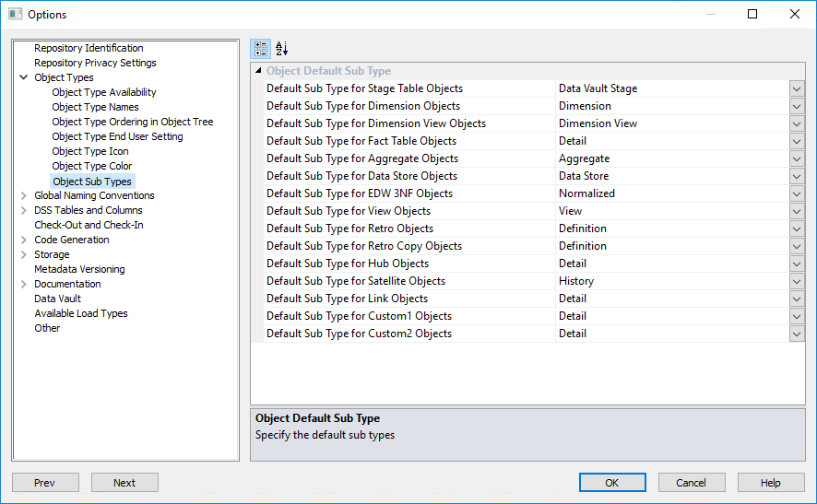The image size is (817, 504).
Task: Open Custom2 Objects sub type dropdown
Action: [797, 334]
